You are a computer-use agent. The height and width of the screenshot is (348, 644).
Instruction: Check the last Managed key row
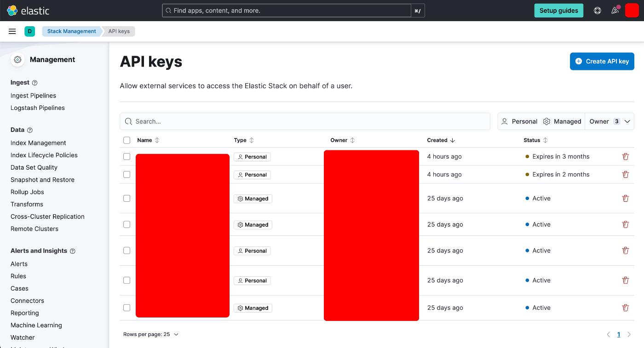coord(127,308)
